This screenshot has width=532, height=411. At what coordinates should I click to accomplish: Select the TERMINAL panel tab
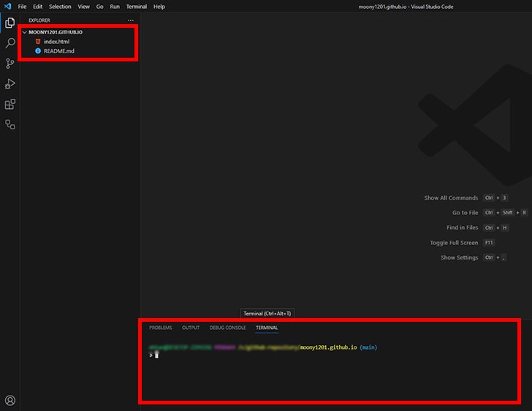[x=266, y=328]
